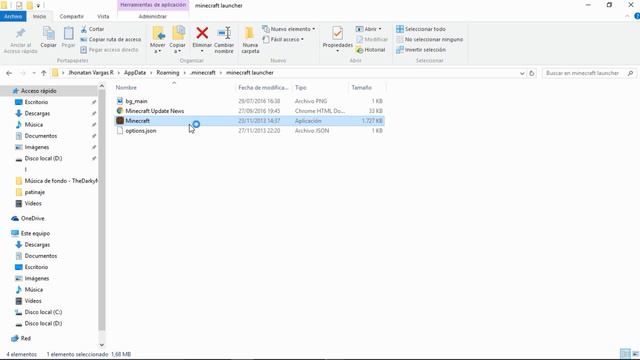Open the Abrir dropdown menu
This screenshot has width=640, height=360.
[369, 29]
